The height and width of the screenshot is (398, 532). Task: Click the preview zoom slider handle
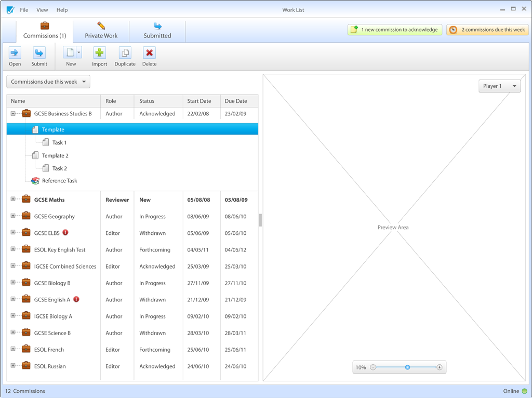click(408, 367)
